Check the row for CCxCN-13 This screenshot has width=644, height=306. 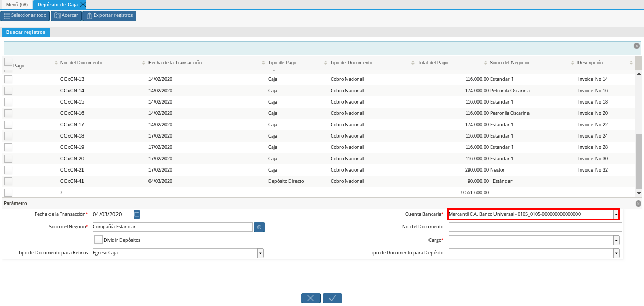[x=8, y=79]
